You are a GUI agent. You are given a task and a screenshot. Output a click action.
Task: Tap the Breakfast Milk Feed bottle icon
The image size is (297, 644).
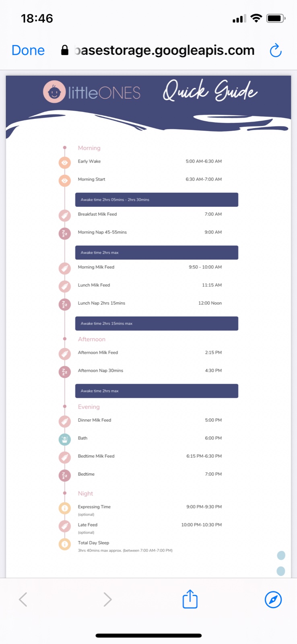(64, 215)
